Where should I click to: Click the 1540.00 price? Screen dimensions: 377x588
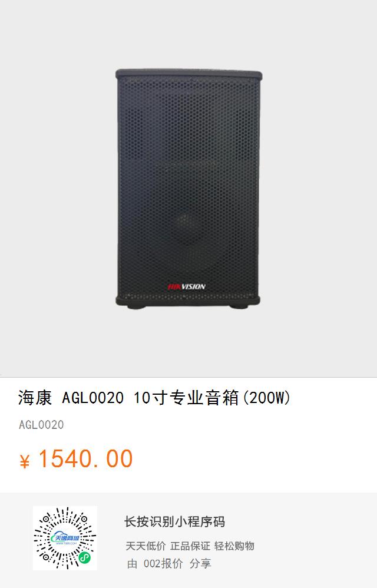pos(85,458)
